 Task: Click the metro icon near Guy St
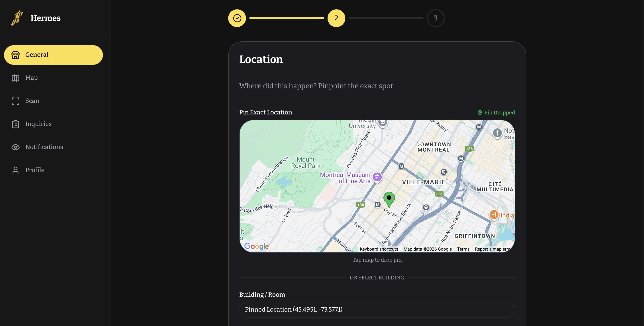pos(377,204)
